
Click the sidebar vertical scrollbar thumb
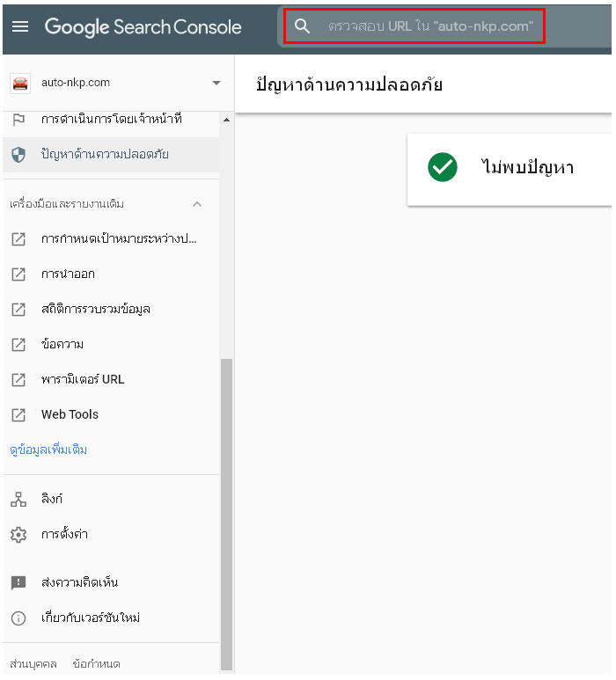tap(226, 515)
